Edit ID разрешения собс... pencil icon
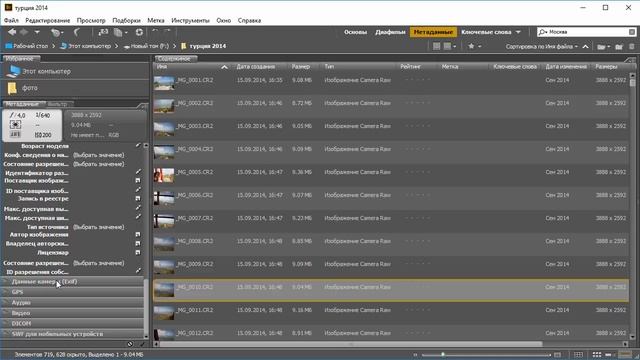Image resolution: width=640 pixels, height=360 pixels. (x=138, y=271)
